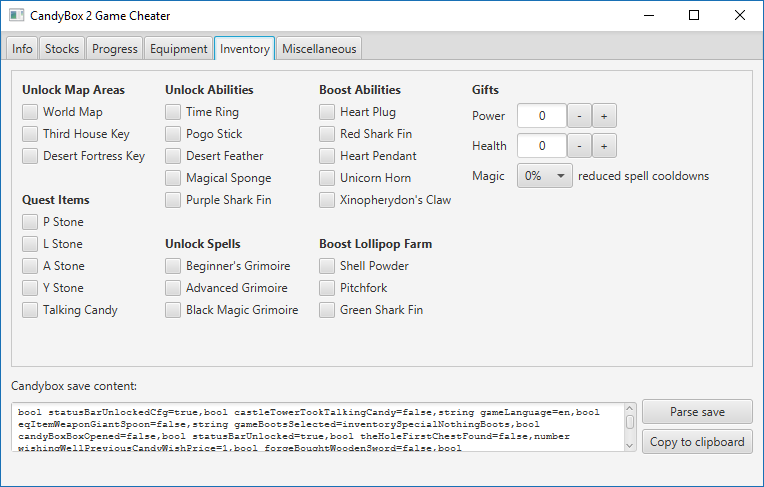Open the Miscellaneous tab
The image size is (764, 487).
click(319, 49)
